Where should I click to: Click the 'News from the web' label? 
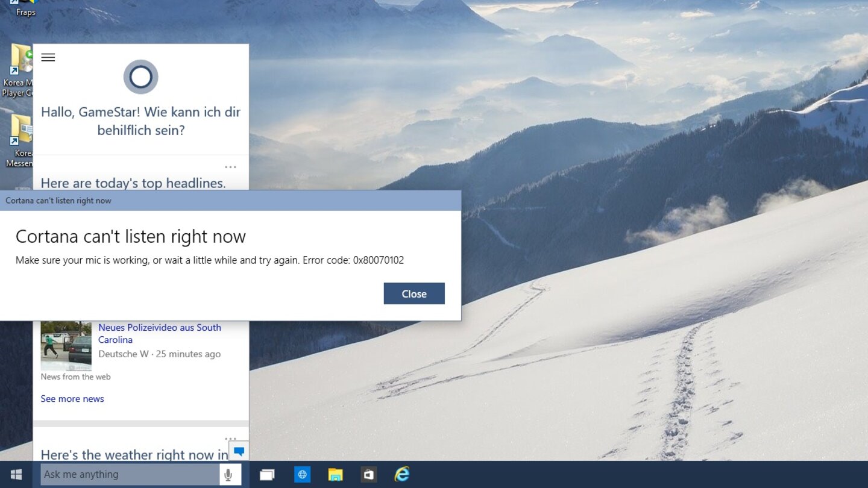pyautogui.click(x=75, y=377)
